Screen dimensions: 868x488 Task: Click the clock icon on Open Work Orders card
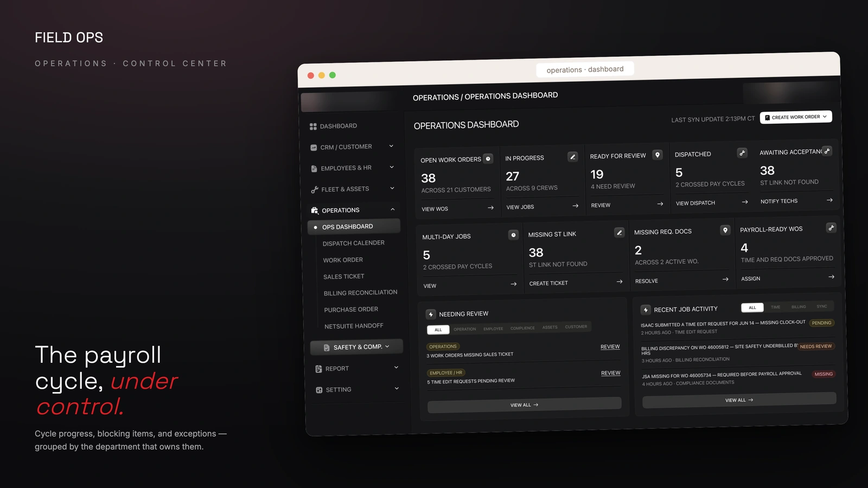click(488, 159)
